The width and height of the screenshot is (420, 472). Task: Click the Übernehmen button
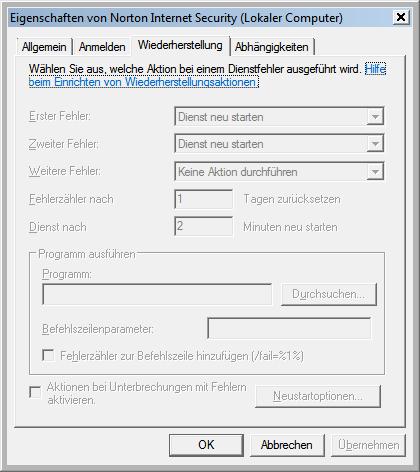pyautogui.click(x=368, y=445)
